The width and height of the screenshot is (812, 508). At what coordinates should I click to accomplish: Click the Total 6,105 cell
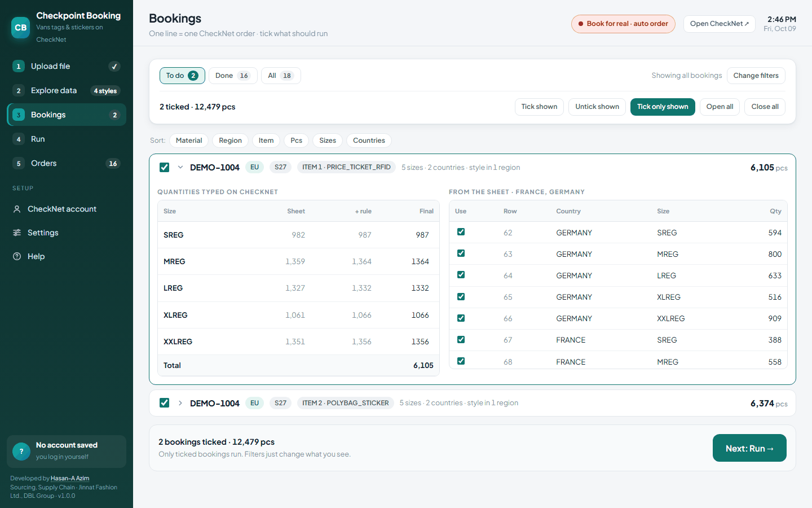click(x=423, y=366)
